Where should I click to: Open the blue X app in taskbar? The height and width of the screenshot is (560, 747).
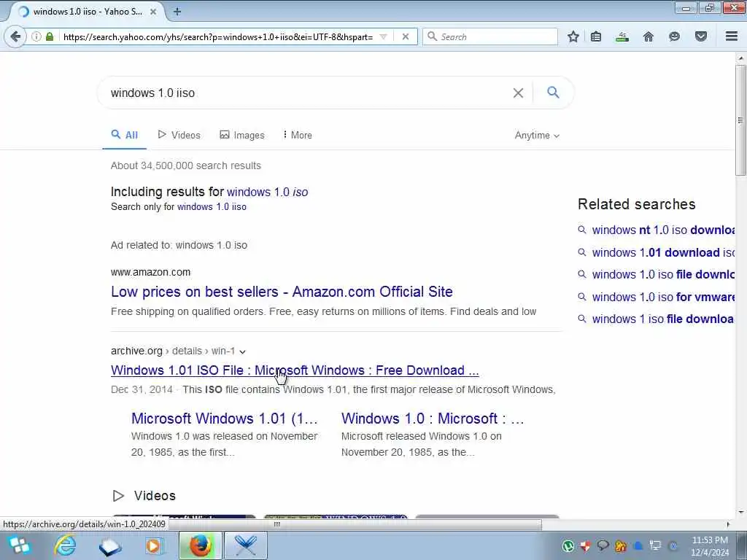(246, 545)
